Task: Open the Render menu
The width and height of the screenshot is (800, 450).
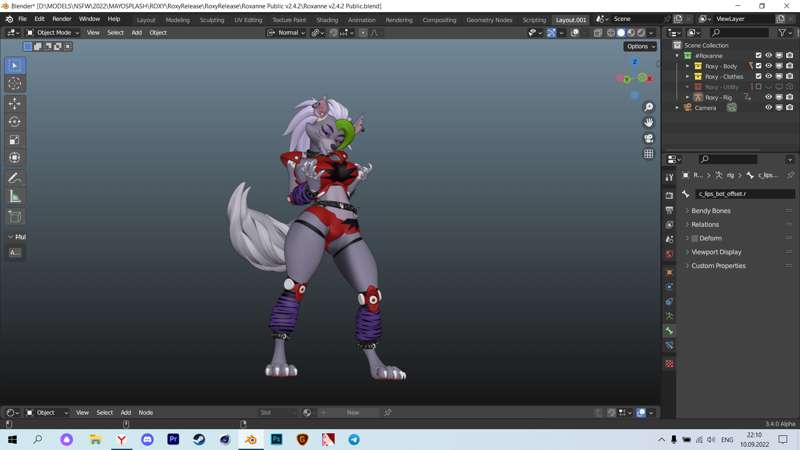Action: tap(62, 19)
